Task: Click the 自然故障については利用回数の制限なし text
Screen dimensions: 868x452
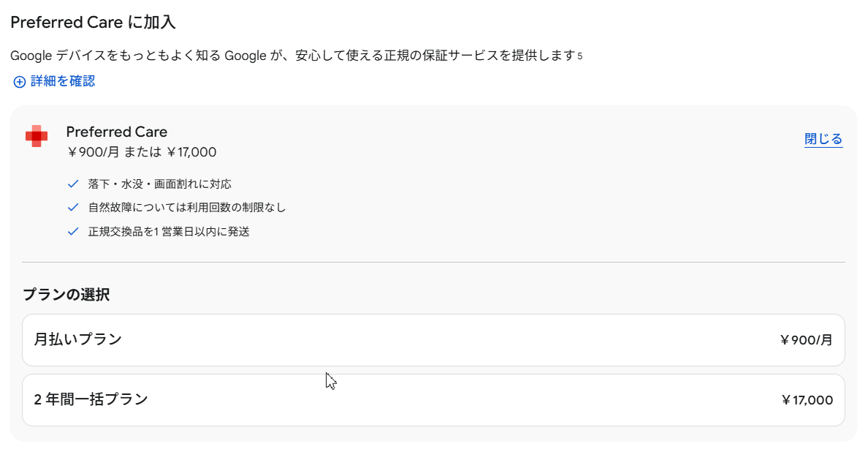Action: coord(187,208)
